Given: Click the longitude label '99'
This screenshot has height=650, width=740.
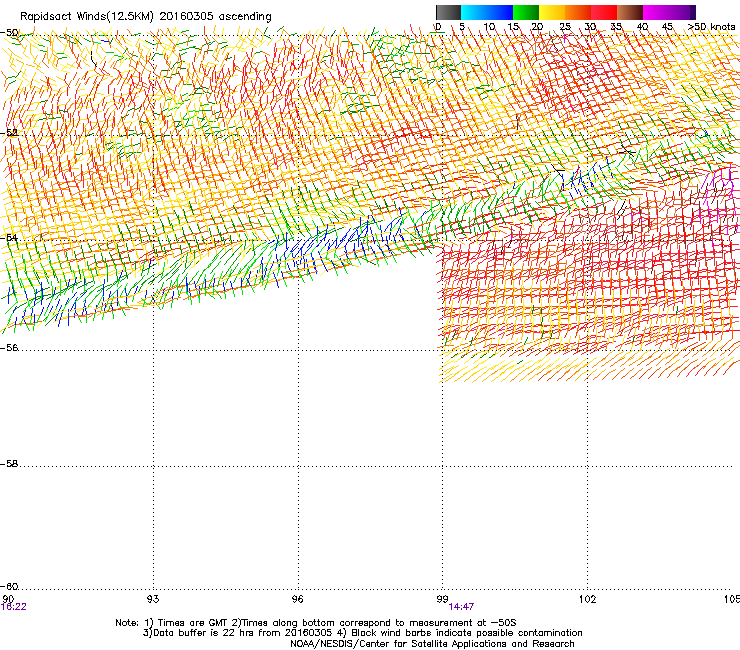Looking at the screenshot, I should coord(442,599).
